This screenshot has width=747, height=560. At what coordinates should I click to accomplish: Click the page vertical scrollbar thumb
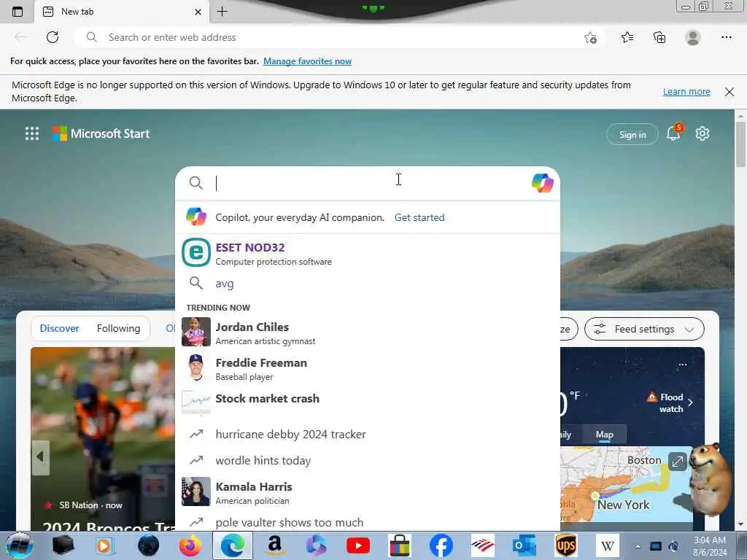(x=741, y=144)
